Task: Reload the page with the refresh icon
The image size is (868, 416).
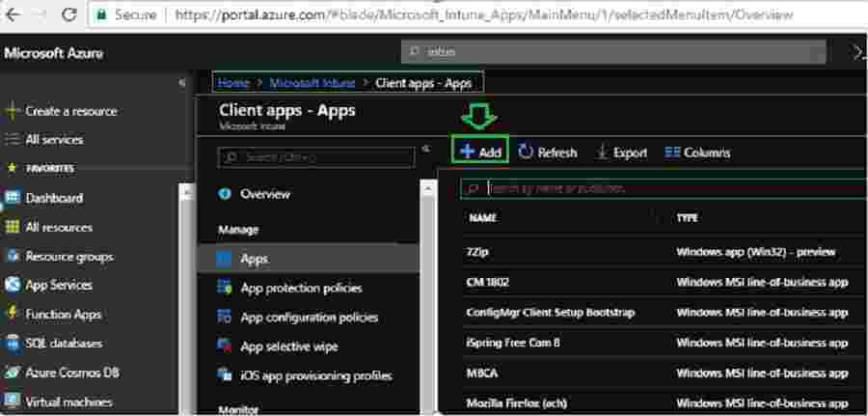Action: 69,14
